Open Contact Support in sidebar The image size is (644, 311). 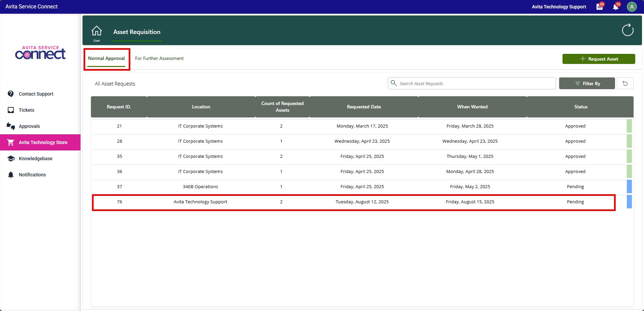(x=40, y=94)
